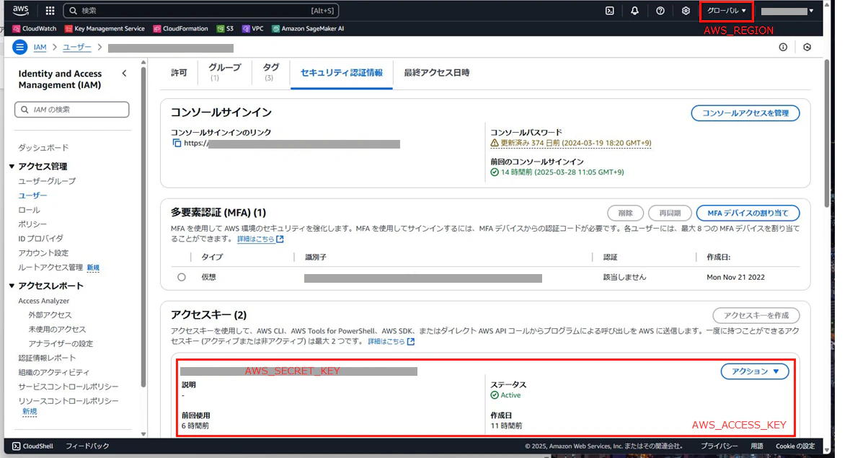Click コンソールアクセスを管理 button
This screenshot has width=868, height=458.
(x=745, y=113)
